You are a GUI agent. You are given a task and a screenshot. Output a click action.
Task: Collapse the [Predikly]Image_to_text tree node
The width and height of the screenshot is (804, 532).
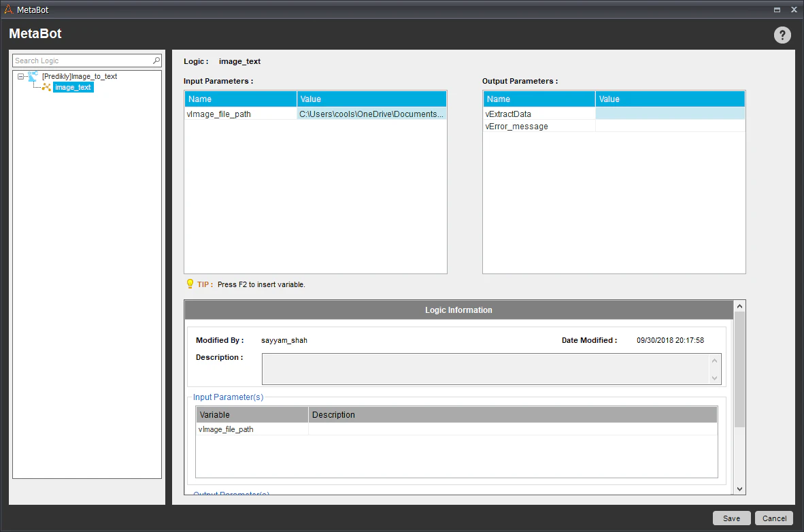coord(20,76)
